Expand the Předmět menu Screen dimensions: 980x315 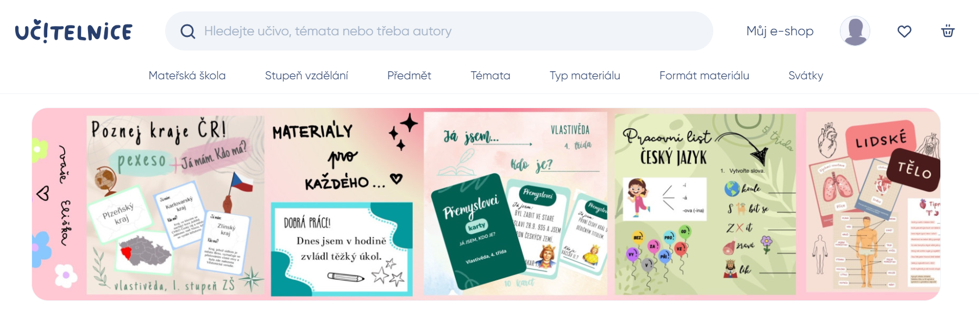pos(409,75)
